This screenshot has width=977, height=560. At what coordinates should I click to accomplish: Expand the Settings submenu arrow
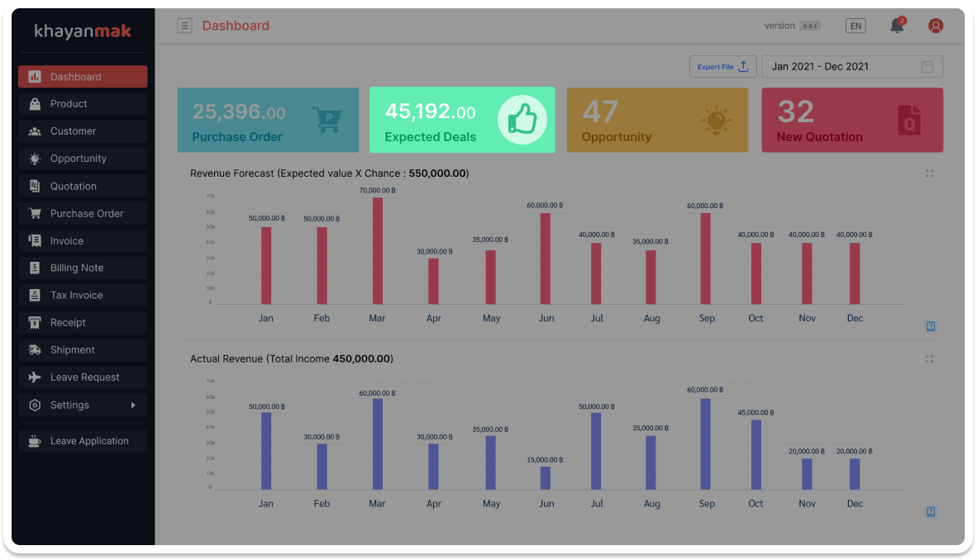(x=133, y=405)
